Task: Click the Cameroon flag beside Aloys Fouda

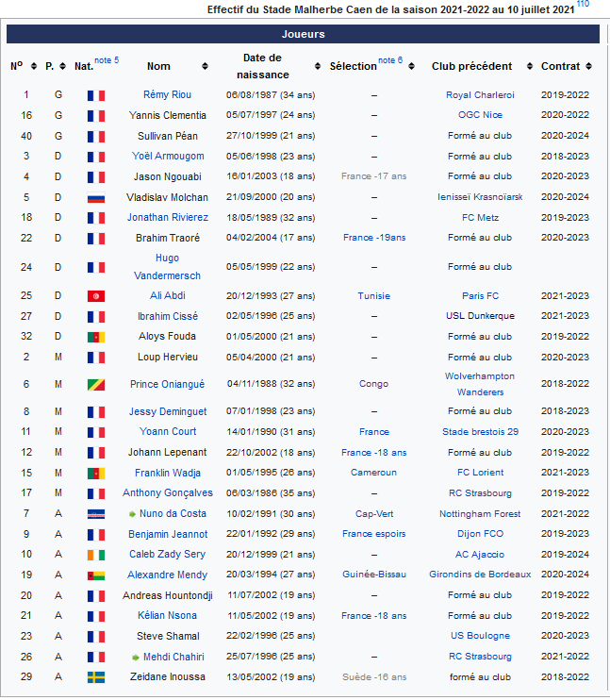Action: coord(95,337)
